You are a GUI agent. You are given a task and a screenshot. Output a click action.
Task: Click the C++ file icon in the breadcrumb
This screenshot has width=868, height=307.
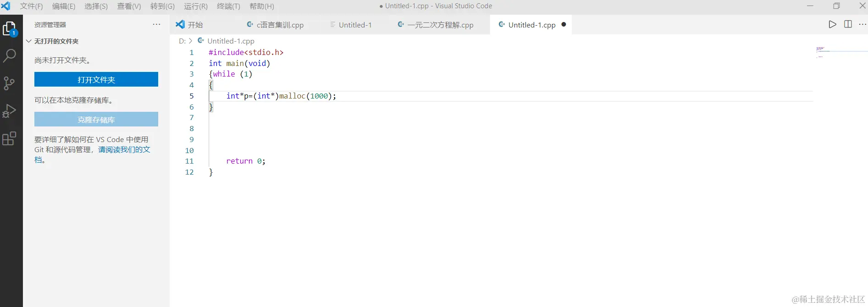200,40
